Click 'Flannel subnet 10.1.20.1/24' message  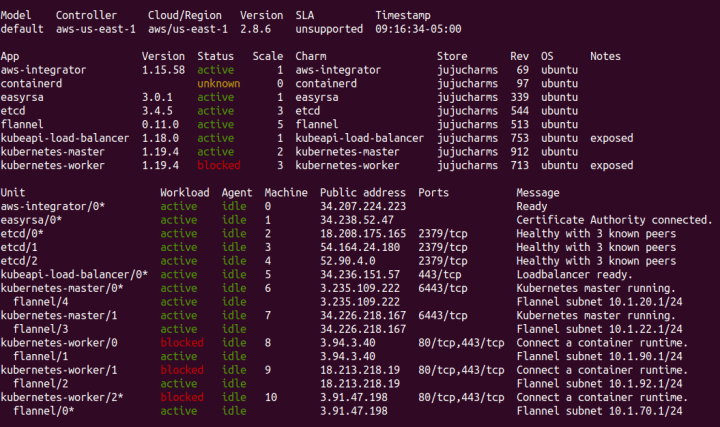[599, 302]
